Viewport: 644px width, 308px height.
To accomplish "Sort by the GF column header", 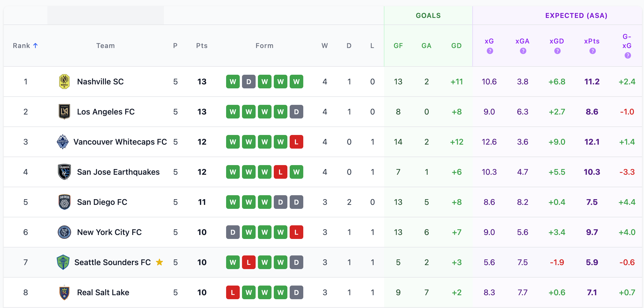I will (x=398, y=46).
